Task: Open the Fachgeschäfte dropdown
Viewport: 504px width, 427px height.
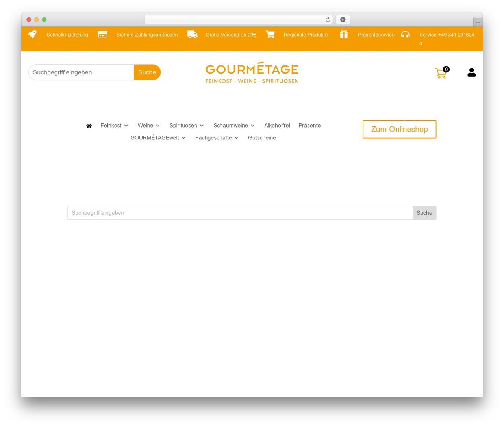Action: [x=217, y=138]
